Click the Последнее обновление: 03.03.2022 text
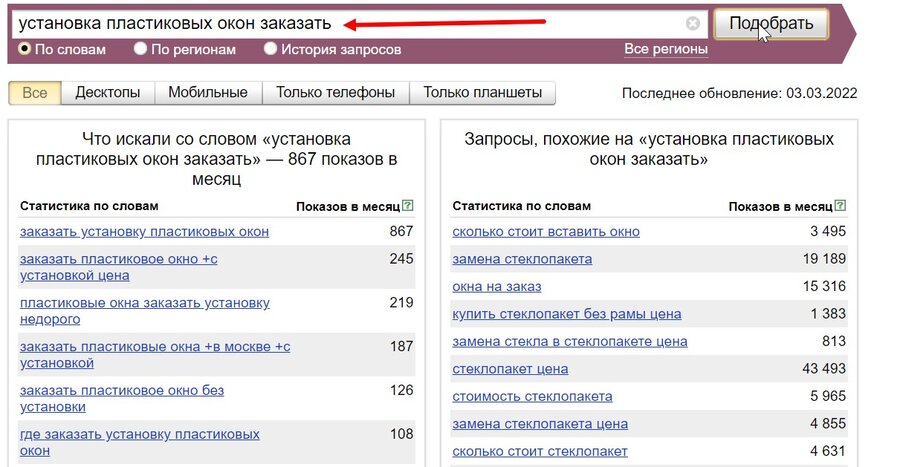This screenshot has height=467, width=900. 739,94
